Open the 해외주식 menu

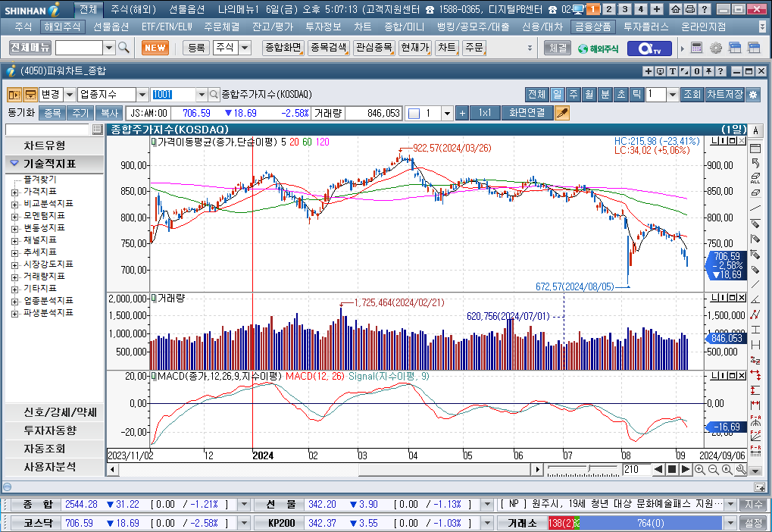pyautogui.click(x=62, y=27)
